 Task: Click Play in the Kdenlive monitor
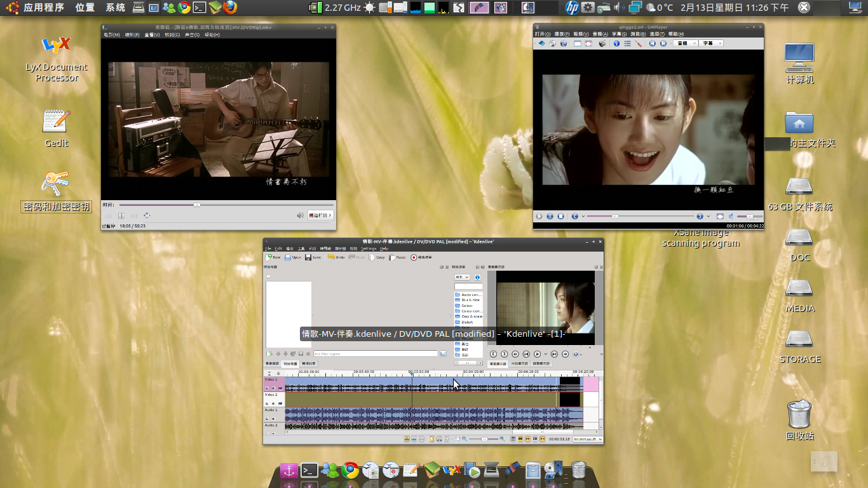(537, 354)
